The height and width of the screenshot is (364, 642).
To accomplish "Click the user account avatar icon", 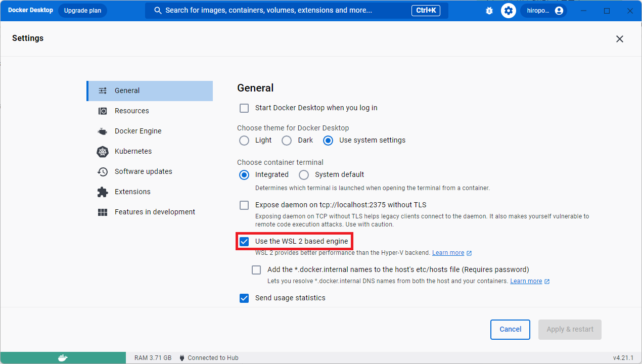I will click(559, 11).
